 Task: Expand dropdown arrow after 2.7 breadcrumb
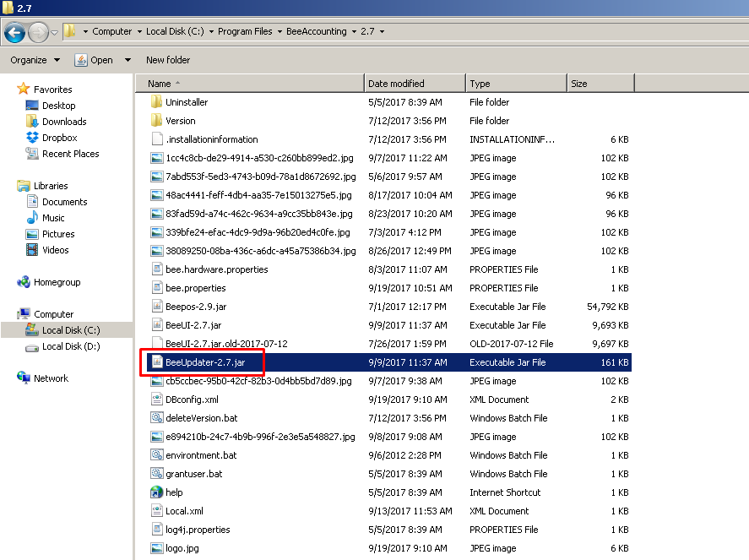382,32
